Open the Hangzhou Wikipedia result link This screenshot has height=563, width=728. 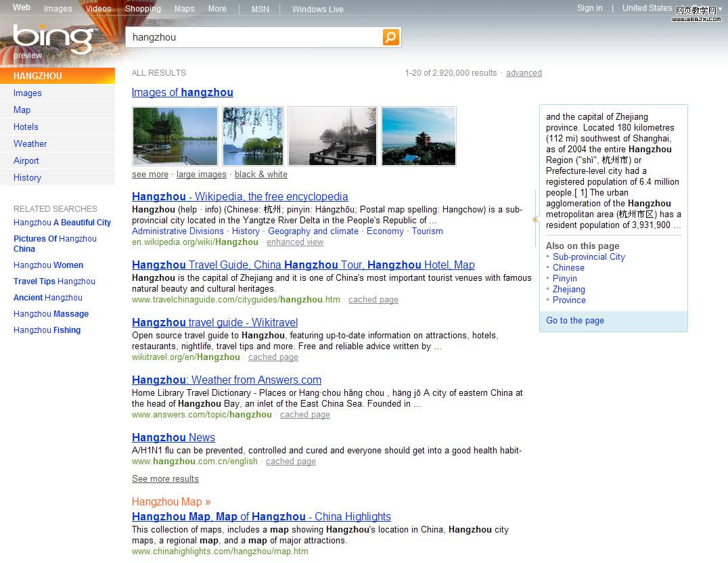pyautogui.click(x=240, y=196)
